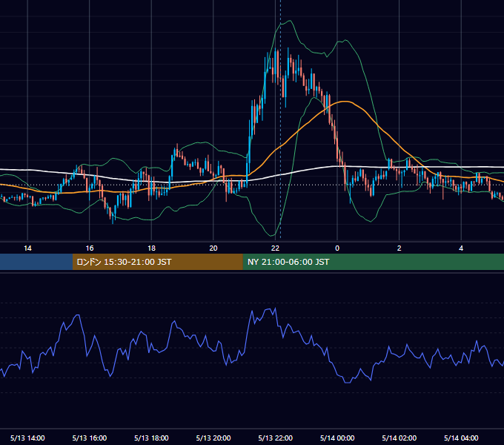The height and width of the screenshot is (445, 504).
Task: Click the 5/13 16:00 label on the lower axis
Action: click(90, 438)
